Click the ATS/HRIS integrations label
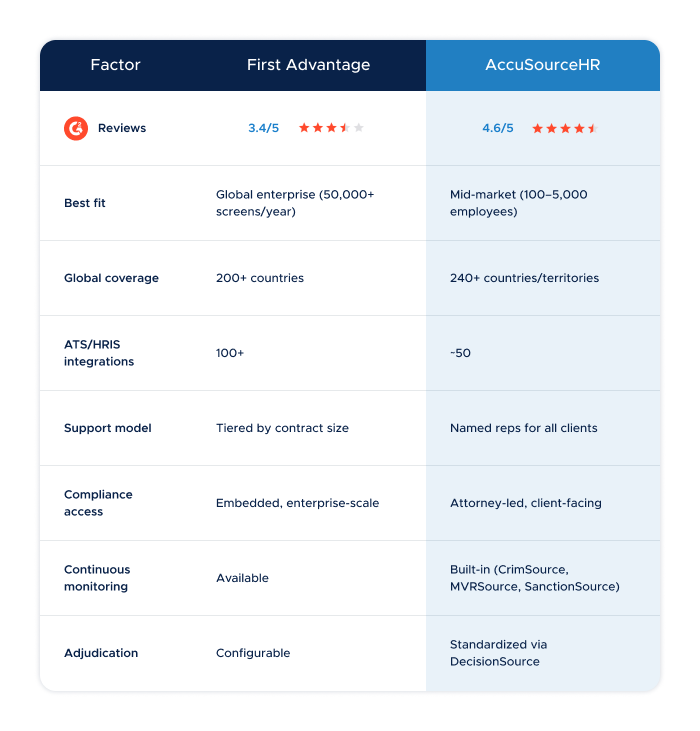Image resolution: width=700 pixels, height=731 pixels. [99, 353]
